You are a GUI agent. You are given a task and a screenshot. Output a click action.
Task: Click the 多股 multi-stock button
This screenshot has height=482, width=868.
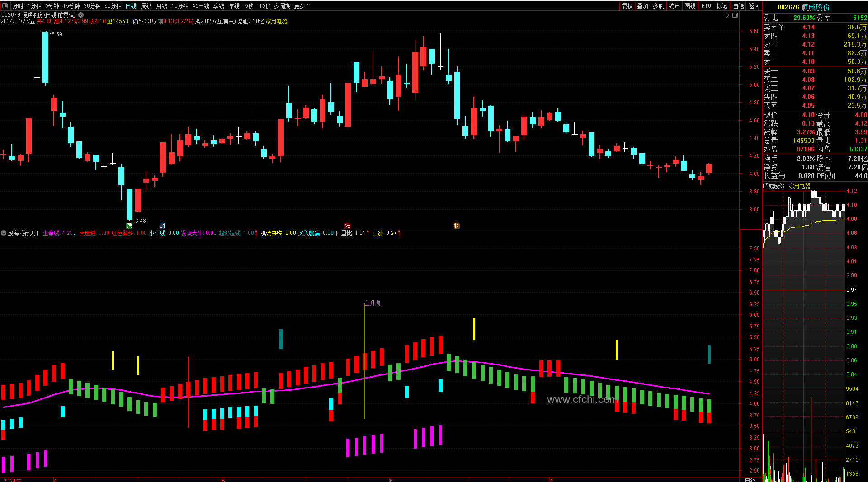[659, 6]
